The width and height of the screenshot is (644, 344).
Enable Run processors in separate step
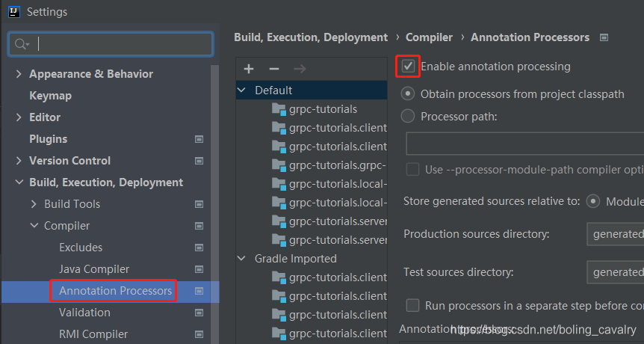[412, 305]
